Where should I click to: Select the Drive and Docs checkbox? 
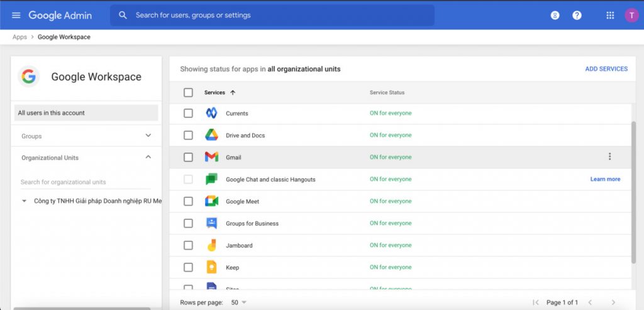click(188, 135)
